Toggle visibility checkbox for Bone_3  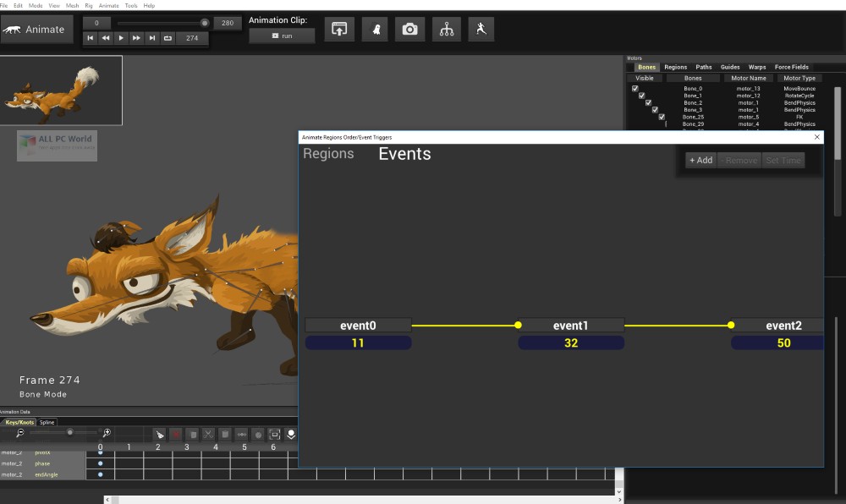tap(653, 110)
